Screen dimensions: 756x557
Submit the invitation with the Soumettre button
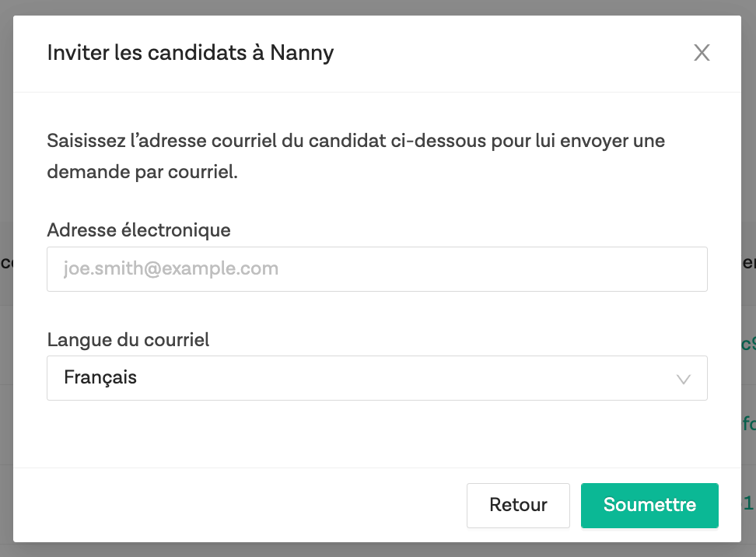pos(649,505)
